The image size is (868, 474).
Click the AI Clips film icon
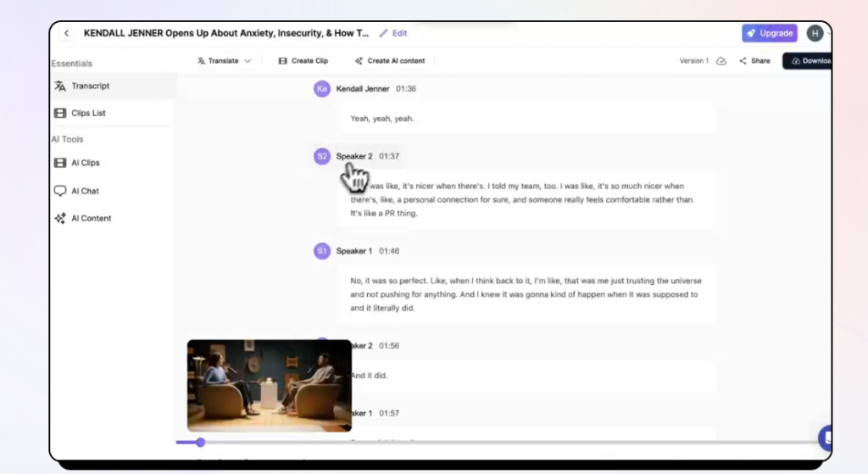coord(60,163)
